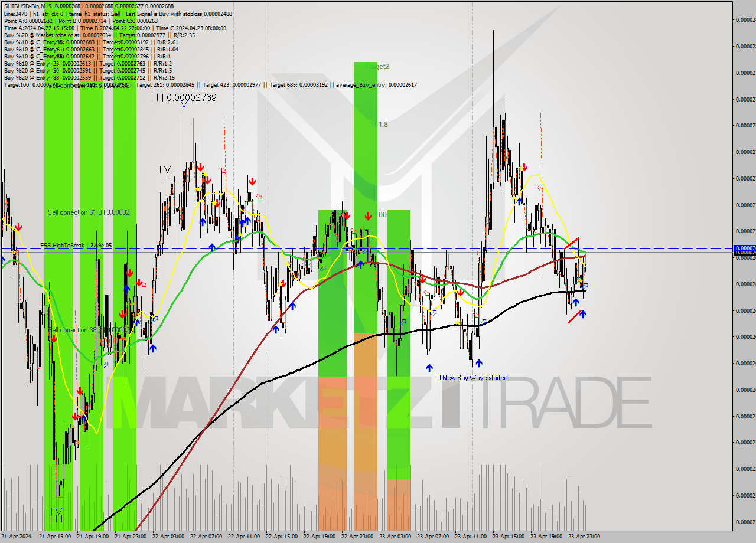Click the 'I V' wave label

pos(165,169)
